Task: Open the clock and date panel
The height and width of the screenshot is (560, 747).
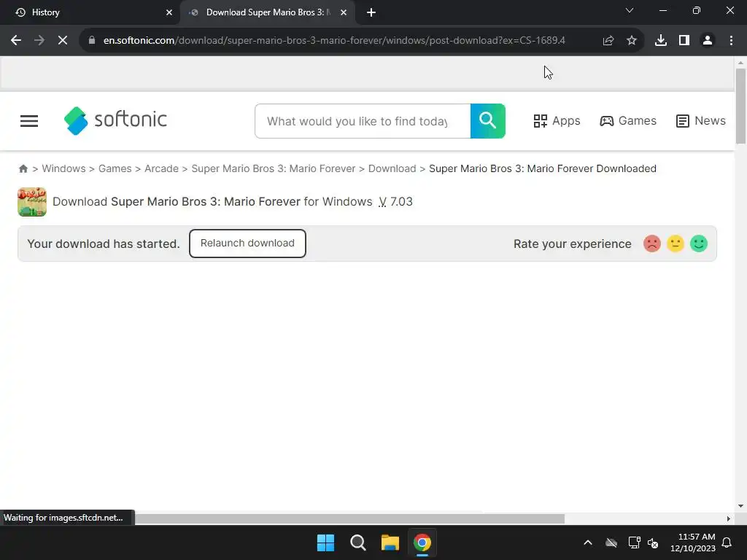Action: pos(693,542)
